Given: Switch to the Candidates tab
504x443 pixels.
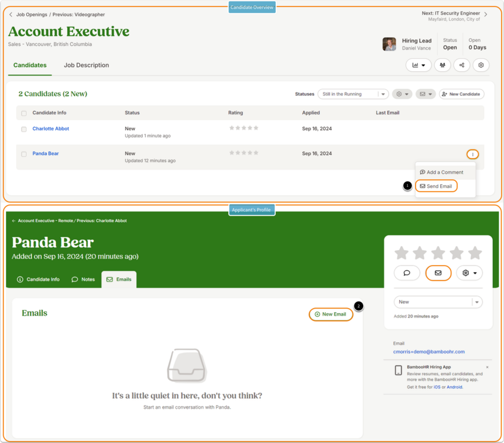Looking at the screenshot, I should click(x=30, y=65).
